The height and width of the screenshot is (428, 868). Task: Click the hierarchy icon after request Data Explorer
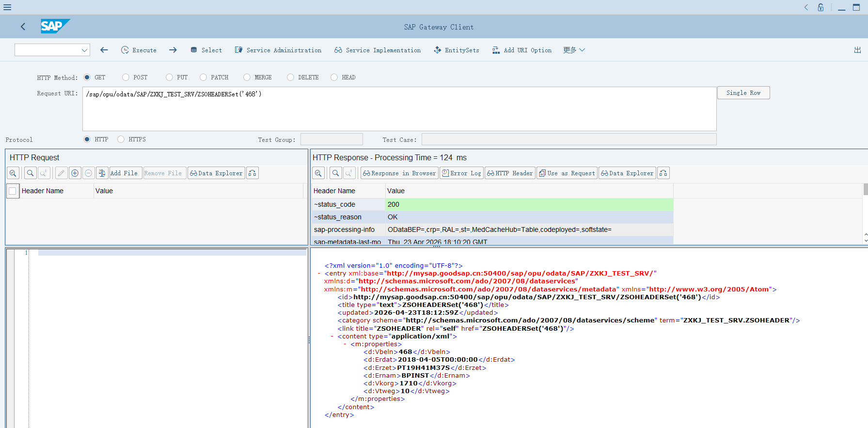pyautogui.click(x=253, y=173)
